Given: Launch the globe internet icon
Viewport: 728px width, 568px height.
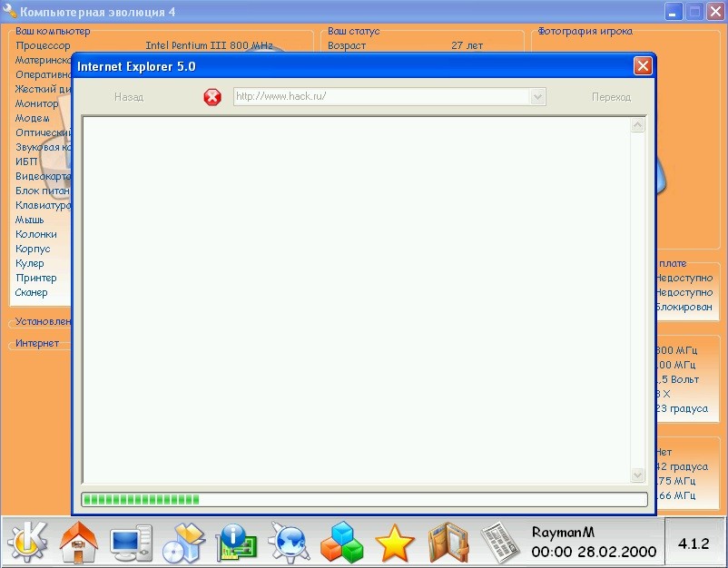Looking at the screenshot, I should click(x=289, y=542).
